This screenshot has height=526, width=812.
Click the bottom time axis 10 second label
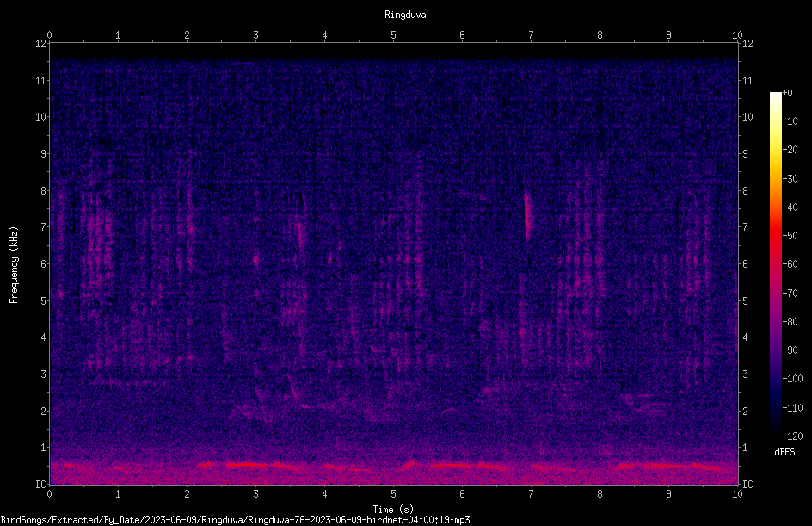click(x=737, y=494)
